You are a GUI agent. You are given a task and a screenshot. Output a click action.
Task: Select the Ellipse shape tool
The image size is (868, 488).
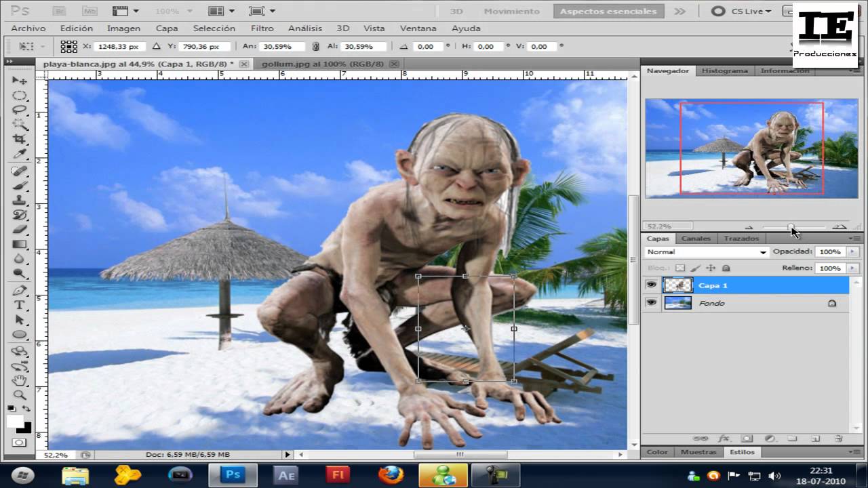[20, 335]
